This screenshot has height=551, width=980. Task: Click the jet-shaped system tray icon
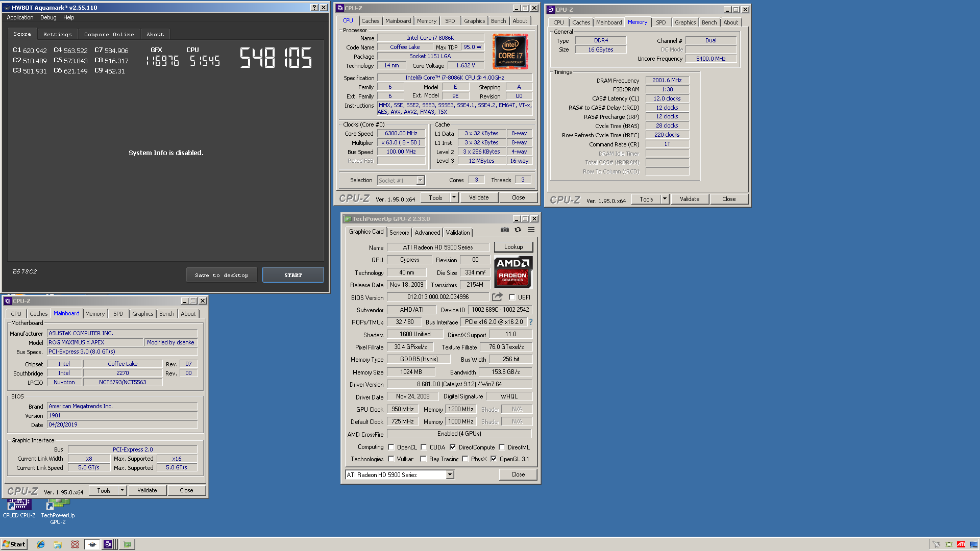pos(936,544)
